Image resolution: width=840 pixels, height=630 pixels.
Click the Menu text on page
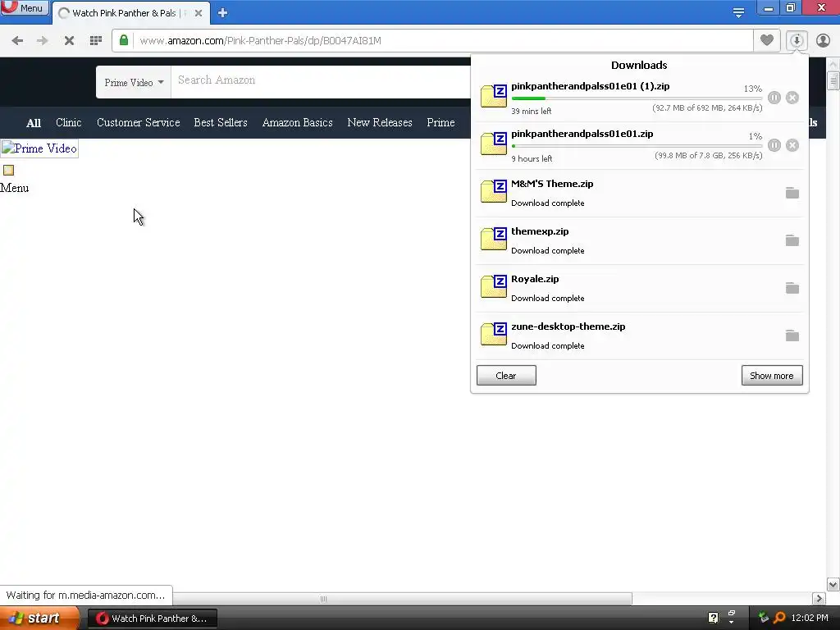click(x=15, y=188)
